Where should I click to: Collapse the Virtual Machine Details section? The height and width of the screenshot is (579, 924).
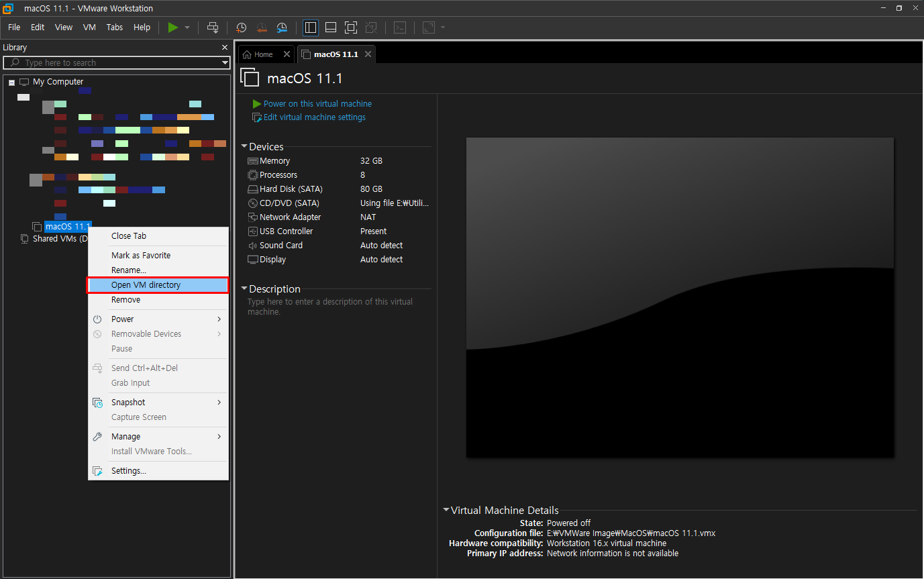click(446, 511)
